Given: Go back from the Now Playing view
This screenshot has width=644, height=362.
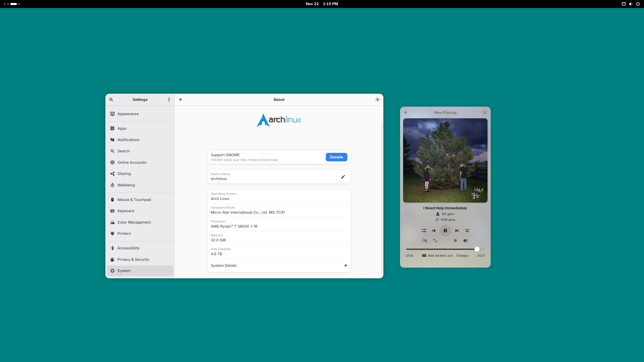Looking at the screenshot, I should pos(406,112).
